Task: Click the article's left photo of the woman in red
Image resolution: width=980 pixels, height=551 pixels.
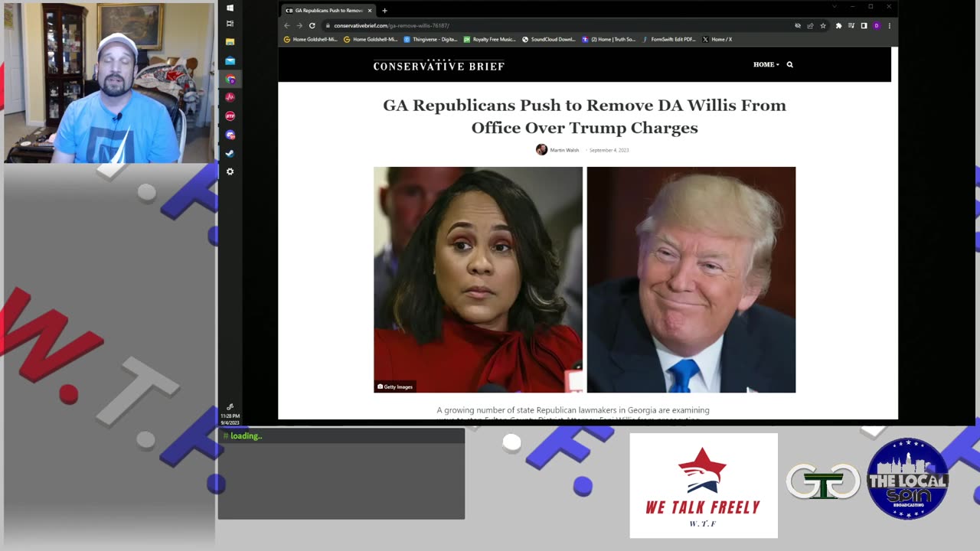Action: [x=478, y=279]
